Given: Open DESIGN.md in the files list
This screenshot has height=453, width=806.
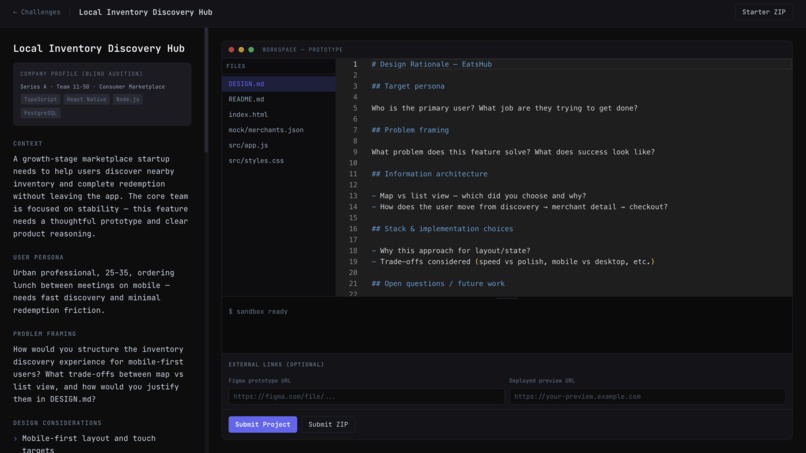Looking at the screenshot, I should tap(279, 84).
